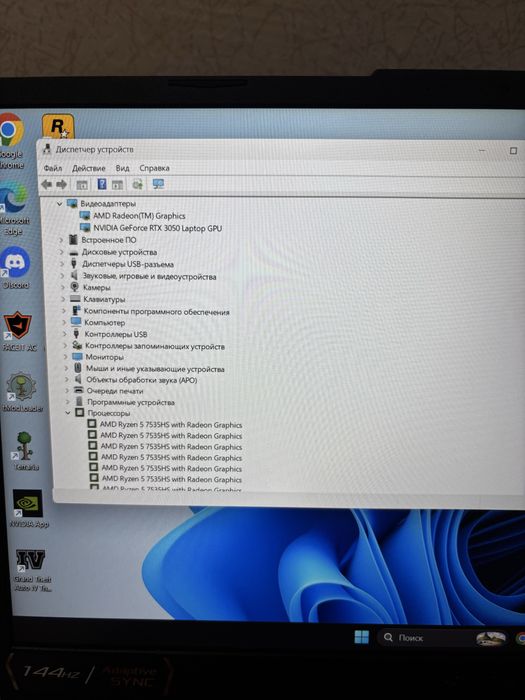Open FACEIT AC desktop shortcut
Screen dimensions: 525x700
coord(19,332)
